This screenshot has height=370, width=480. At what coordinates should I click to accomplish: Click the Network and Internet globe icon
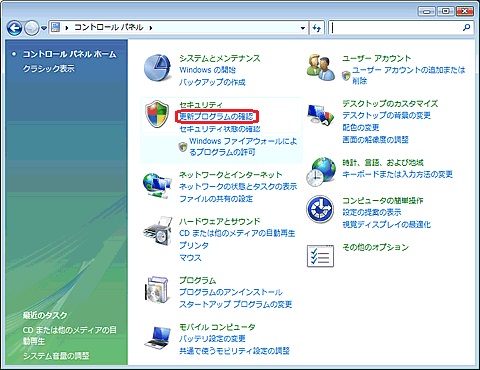[x=157, y=185]
